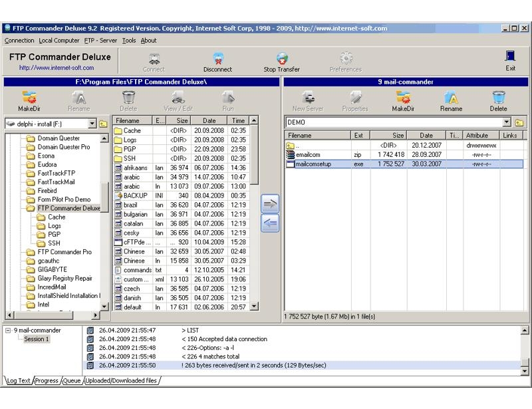Open the Tools menu
532x409 pixels.
click(x=129, y=41)
